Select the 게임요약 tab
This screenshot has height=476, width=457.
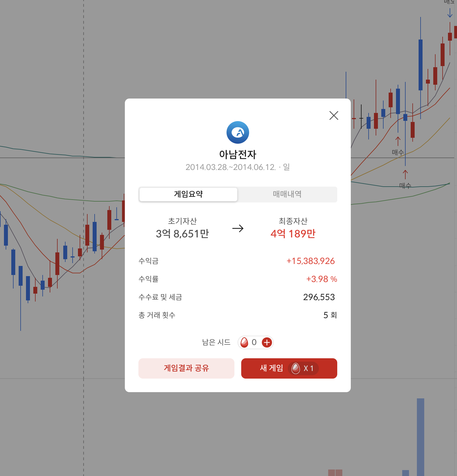click(188, 194)
